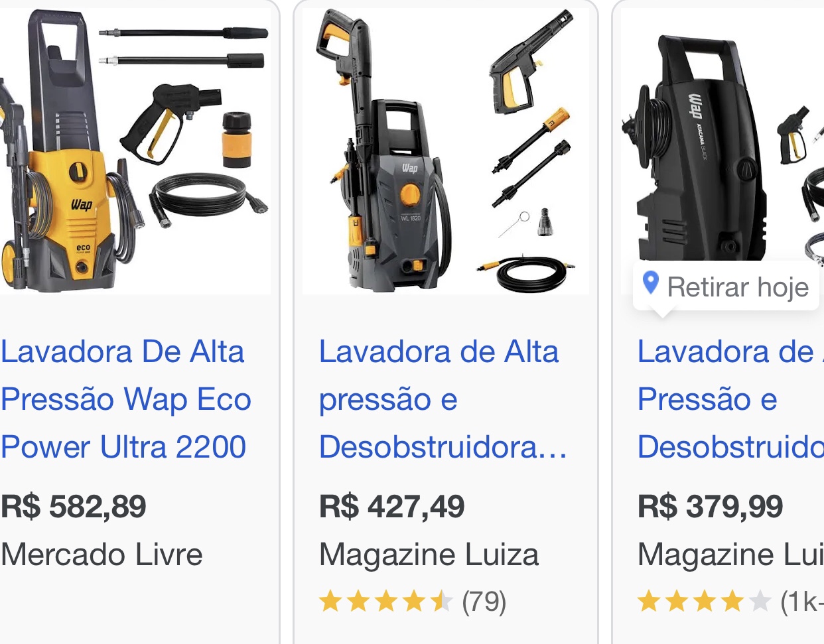Click Magazine Luiza seller under R$ 427,49
Viewport: 824px width, 644px height.
click(429, 554)
